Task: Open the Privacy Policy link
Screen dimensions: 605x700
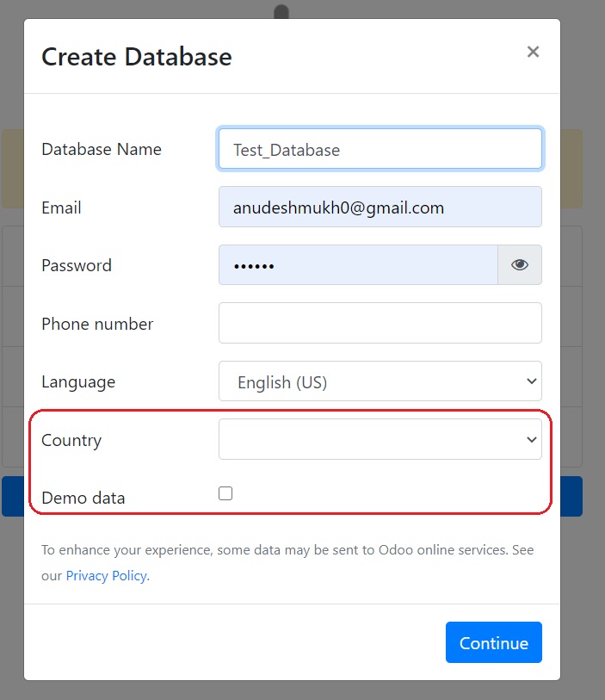Action: (x=107, y=576)
